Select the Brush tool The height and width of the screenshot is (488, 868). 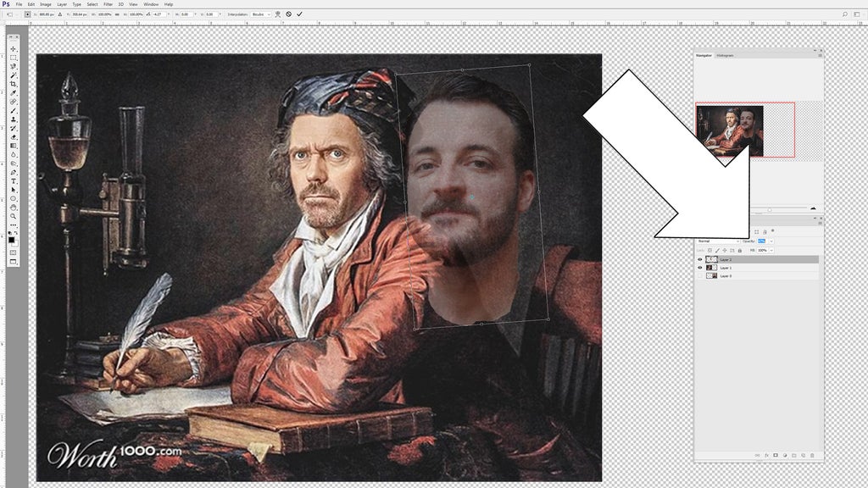(x=14, y=111)
